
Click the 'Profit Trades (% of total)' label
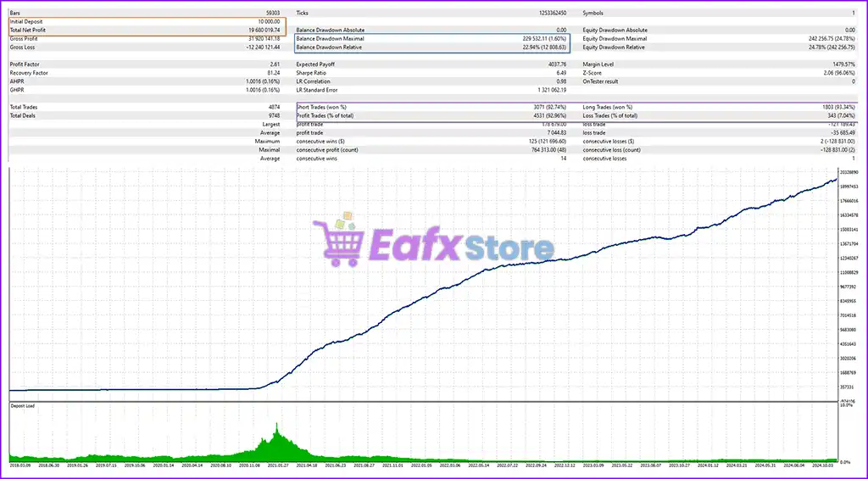tap(325, 116)
